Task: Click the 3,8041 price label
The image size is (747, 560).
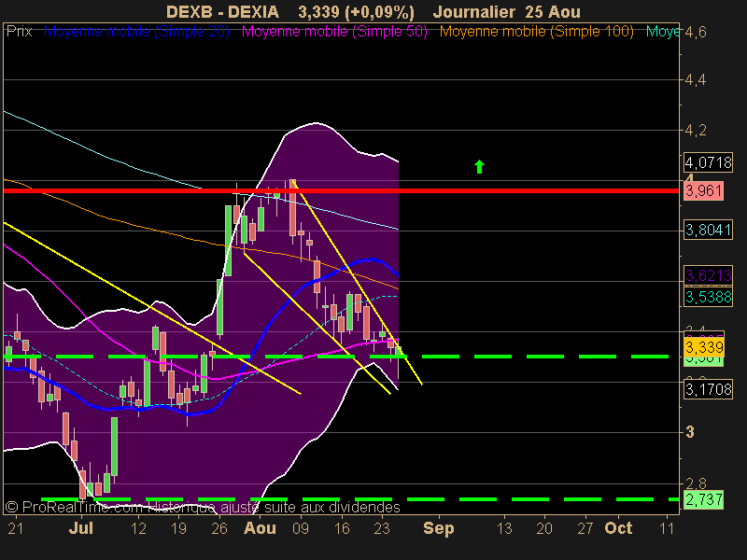Action: 708,230
